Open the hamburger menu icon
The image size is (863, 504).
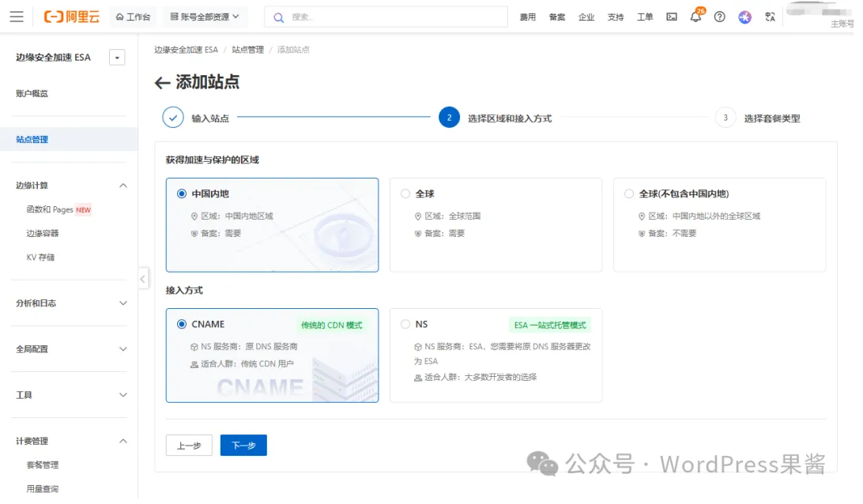17,16
